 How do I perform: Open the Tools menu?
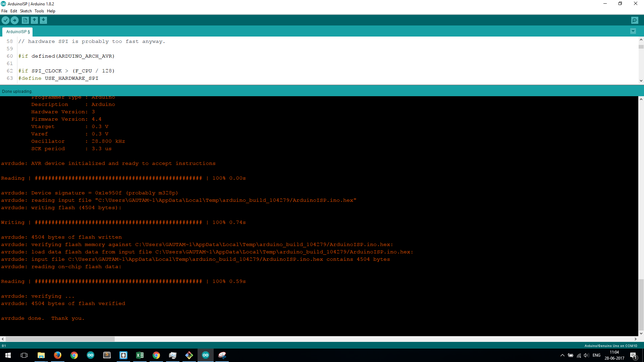coord(39,11)
